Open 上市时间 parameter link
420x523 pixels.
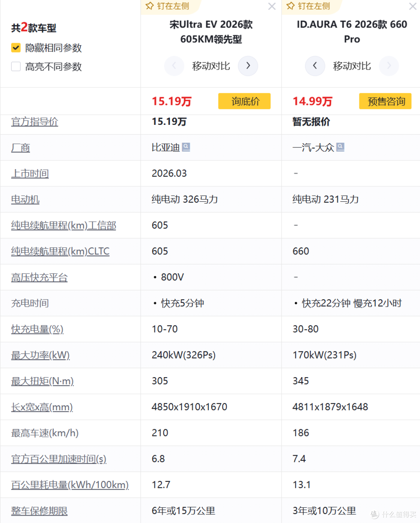coord(30,173)
